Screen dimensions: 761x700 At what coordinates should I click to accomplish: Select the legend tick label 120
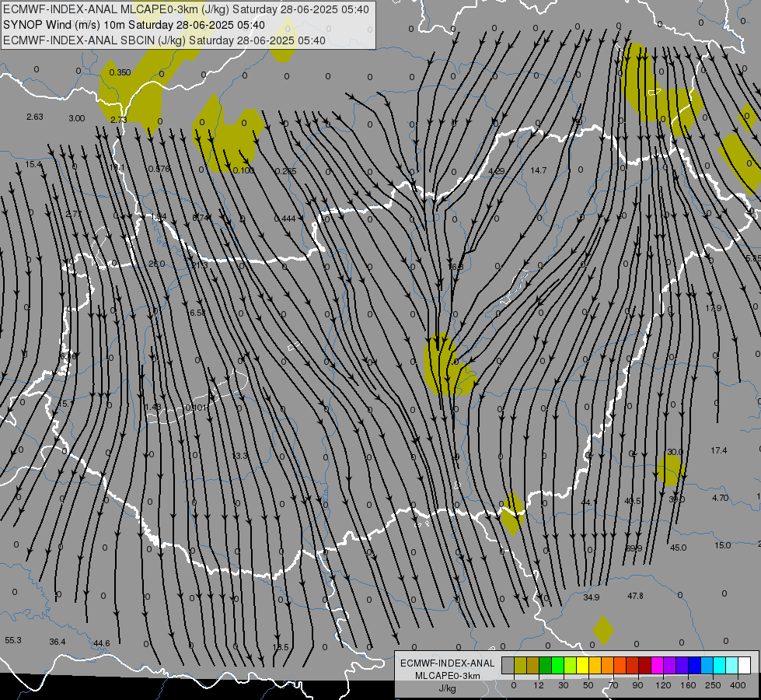[x=663, y=685]
